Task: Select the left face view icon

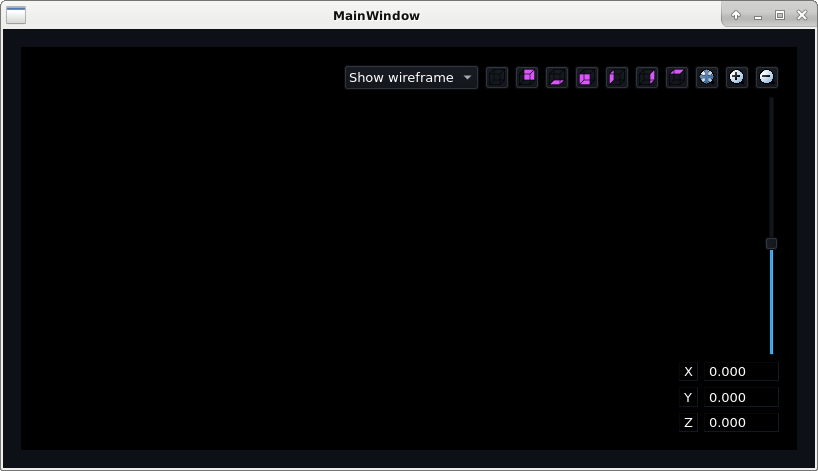Action: point(617,77)
